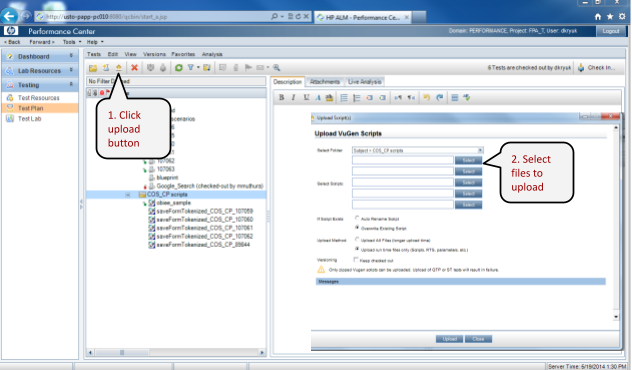Open Test Resources in sidebar
632x370 pixels.
pos(38,98)
